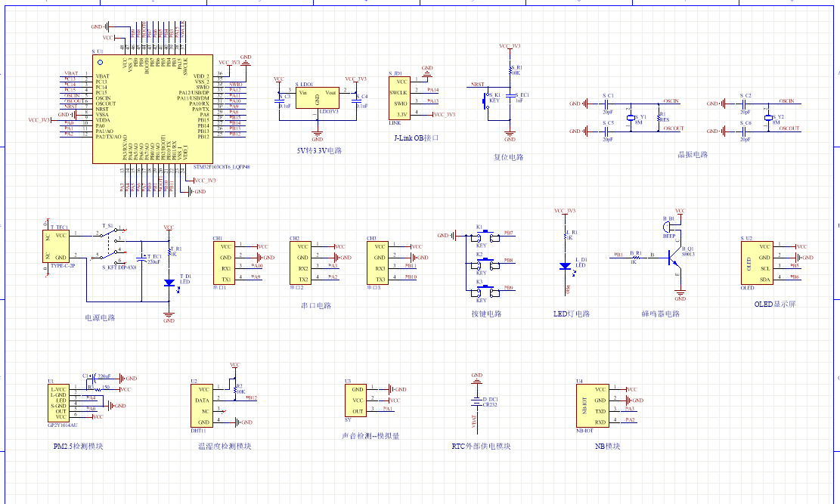Click the CH1 serial port header
Screen dimensions: 840x504
(225, 262)
